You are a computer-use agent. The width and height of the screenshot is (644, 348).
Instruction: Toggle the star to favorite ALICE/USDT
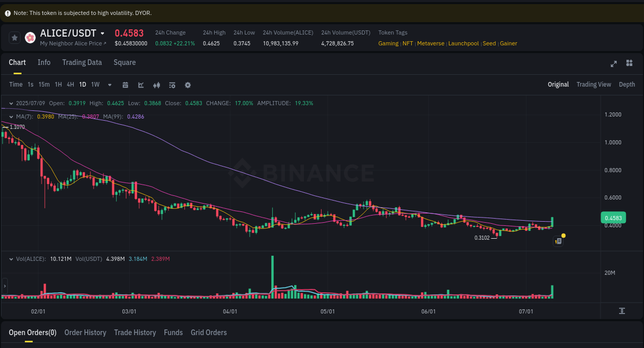pyautogui.click(x=14, y=37)
